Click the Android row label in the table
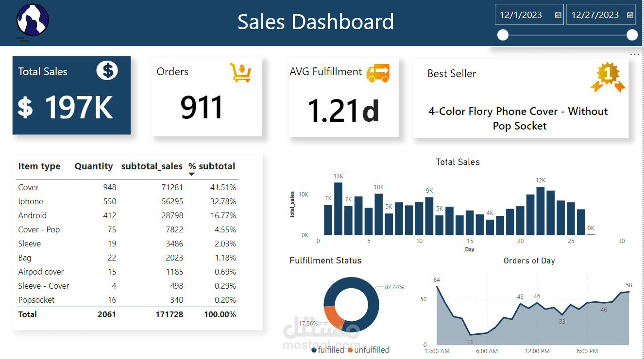The height and width of the screenshot is (359, 644). tap(33, 215)
